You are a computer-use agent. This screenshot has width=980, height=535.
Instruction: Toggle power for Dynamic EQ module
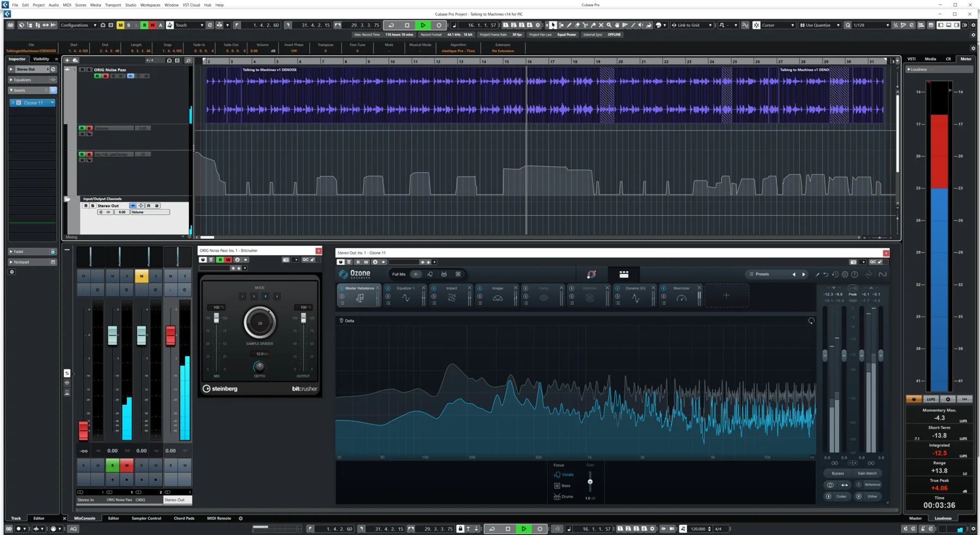617,288
